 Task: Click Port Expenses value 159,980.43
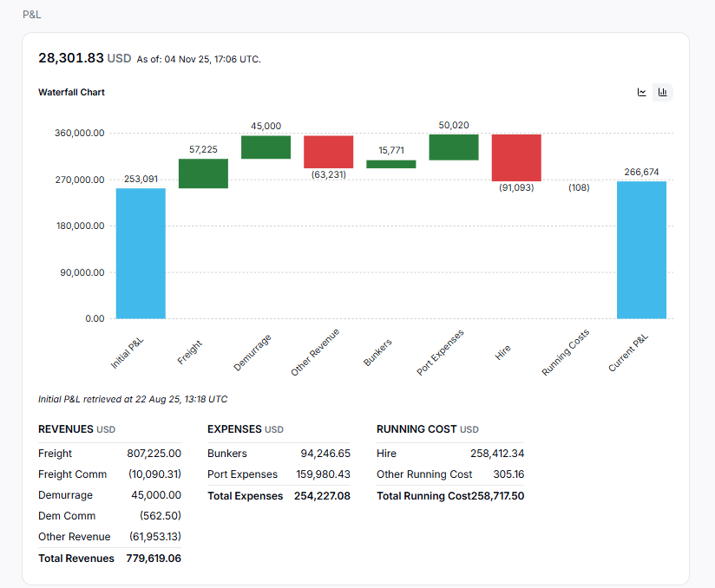(324, 474)
